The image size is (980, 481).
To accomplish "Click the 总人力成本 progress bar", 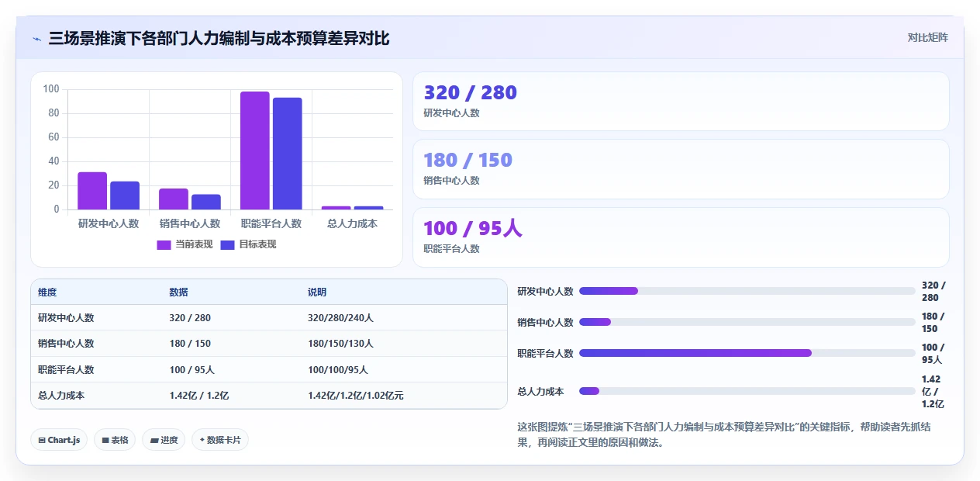I will 747,391.
